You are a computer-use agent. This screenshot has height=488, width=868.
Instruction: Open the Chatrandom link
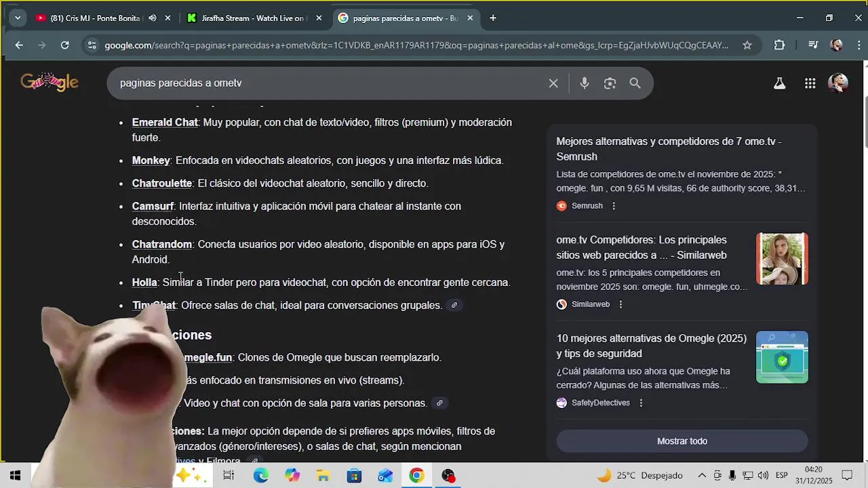click(x=162, y=245)
